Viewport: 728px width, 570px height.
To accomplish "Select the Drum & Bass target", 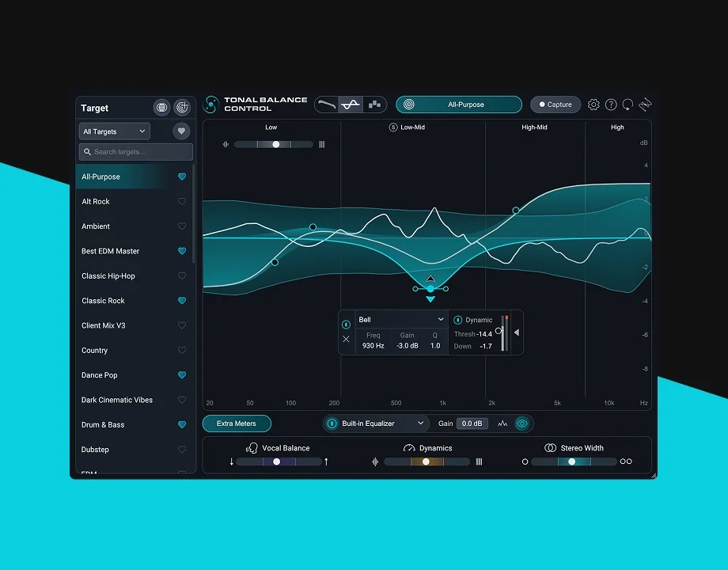I will (134, 424).
